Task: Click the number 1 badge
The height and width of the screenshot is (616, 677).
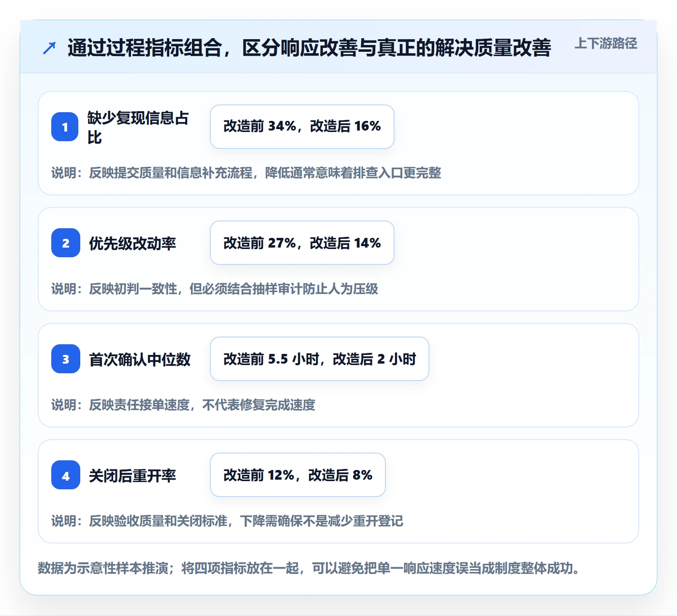Action: (x=65, y=127)
